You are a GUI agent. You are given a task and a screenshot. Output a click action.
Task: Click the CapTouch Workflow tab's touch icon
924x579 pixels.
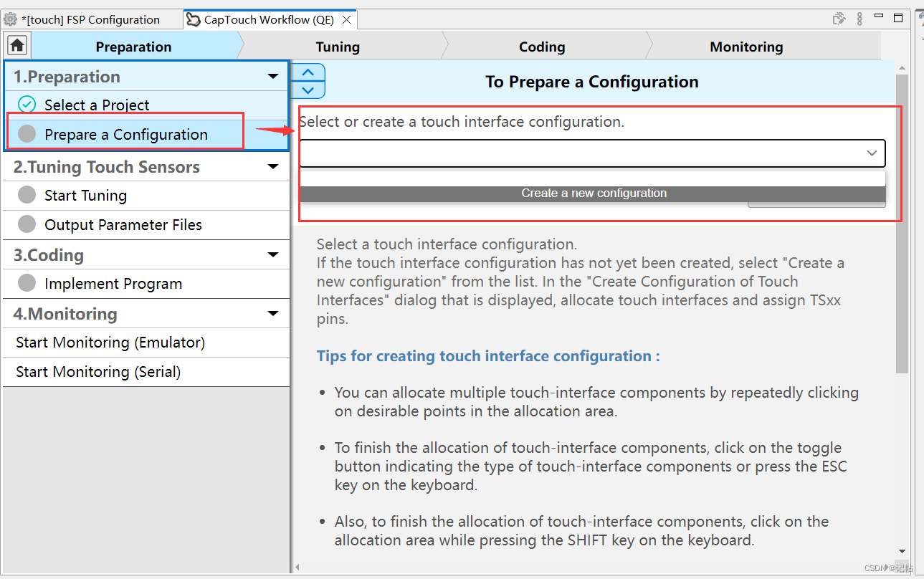[193, 19]
